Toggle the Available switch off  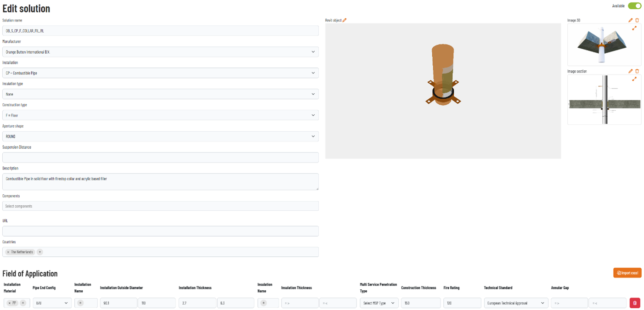(x=634, y=6)
